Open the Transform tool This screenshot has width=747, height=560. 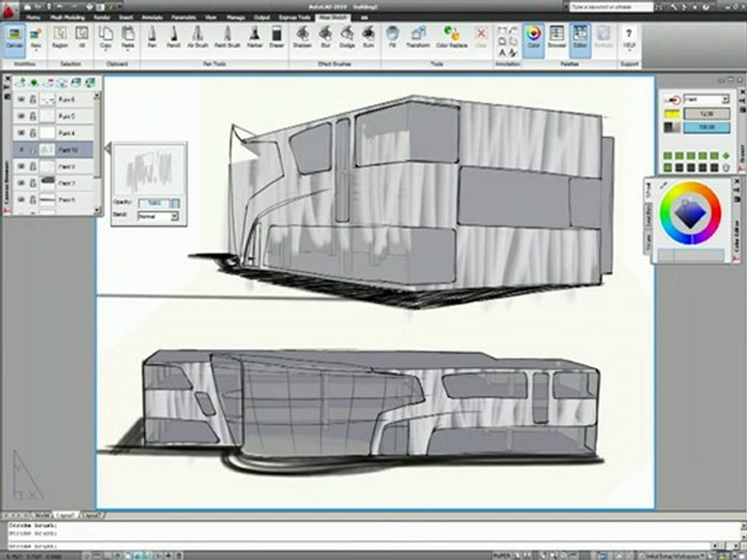click(x=418, y=37)
